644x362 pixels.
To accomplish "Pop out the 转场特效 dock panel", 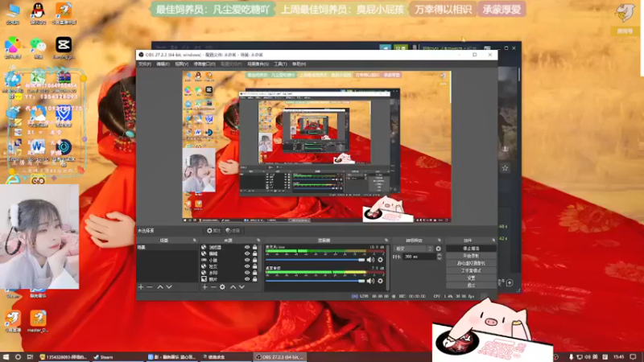I will pyautogui.click(x=439, y=240).
